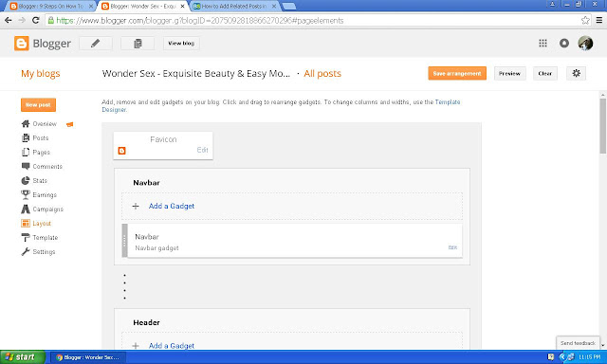Select Earnings in sidebar menu
607x364 pixels.
pos(45,195)
